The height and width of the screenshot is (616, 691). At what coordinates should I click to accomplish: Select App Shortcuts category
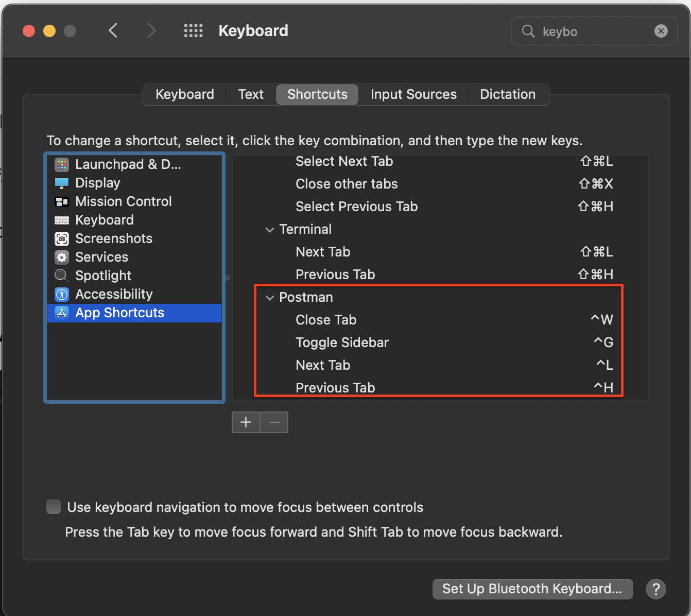(134, 313)
